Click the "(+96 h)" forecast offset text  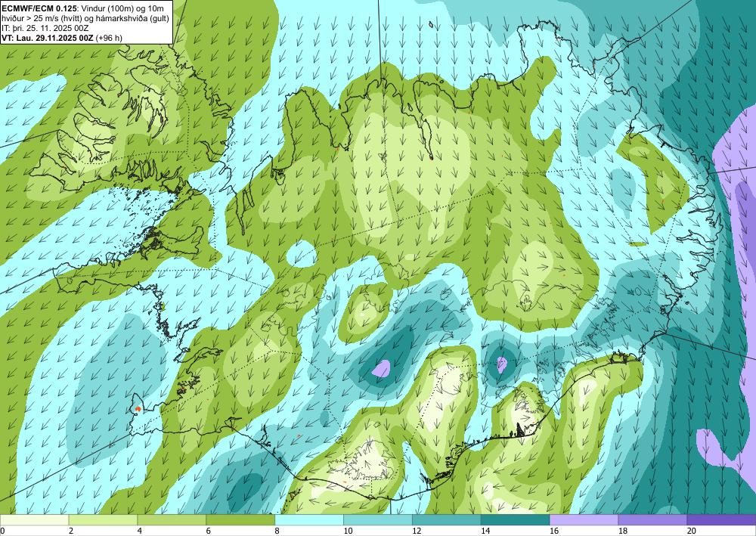(109, 38)
